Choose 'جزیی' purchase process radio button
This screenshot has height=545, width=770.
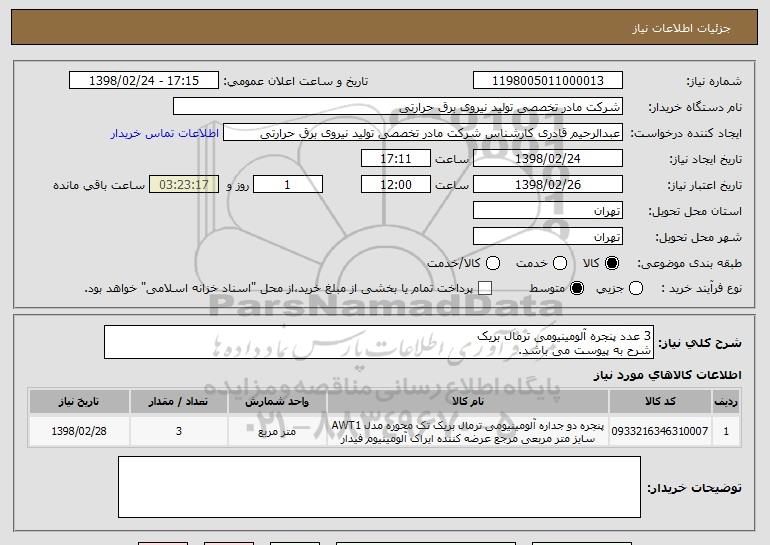point(636,288)
